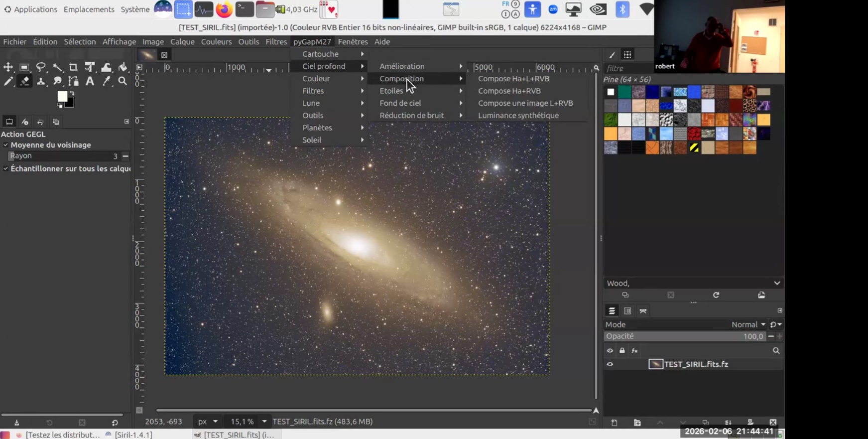Image resolution: width=868 pixels, height=439 pixels.
Task: Create a new layer in Layers panel
Action: tap(614, 423)
